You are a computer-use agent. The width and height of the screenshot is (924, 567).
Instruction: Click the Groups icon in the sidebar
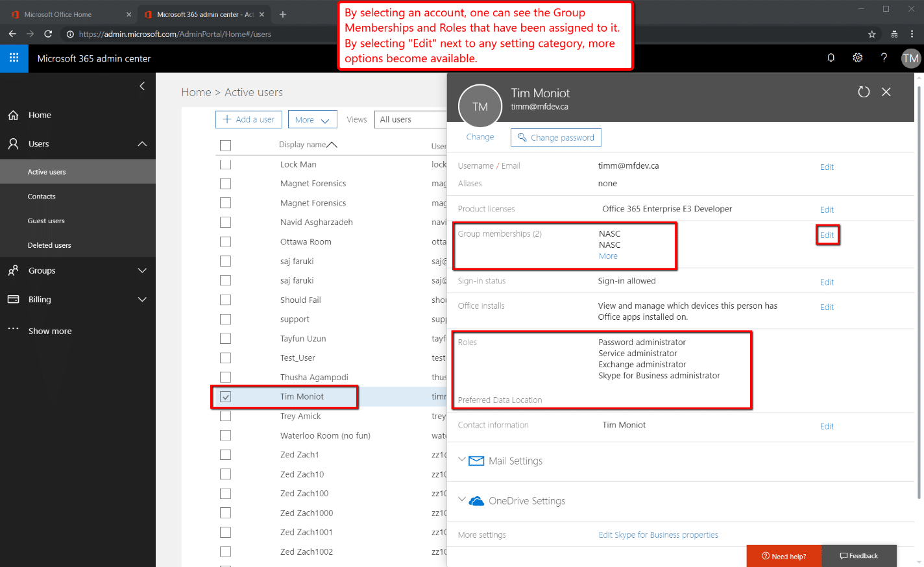click(x=13, y=271)
